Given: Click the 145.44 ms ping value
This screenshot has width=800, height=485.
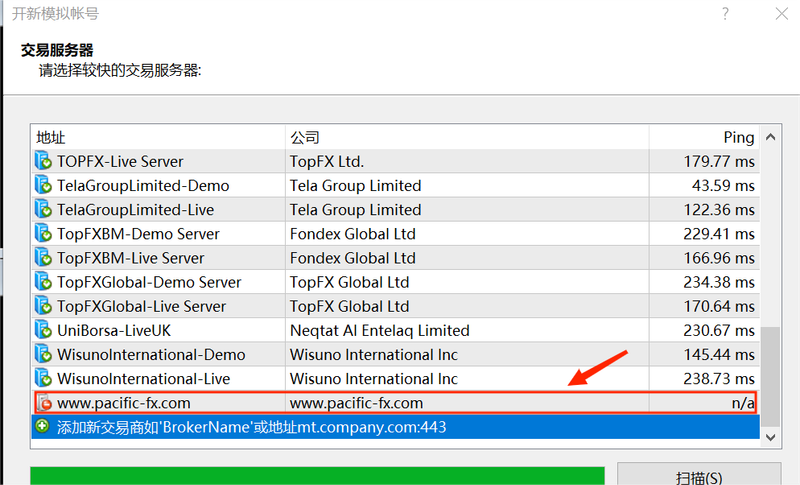Looking at the screenshot, I should pyautogui.click(x=719, y=354).
